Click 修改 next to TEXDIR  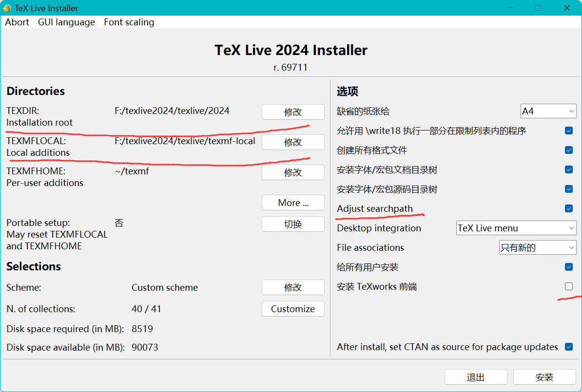[x=292, y=112]
